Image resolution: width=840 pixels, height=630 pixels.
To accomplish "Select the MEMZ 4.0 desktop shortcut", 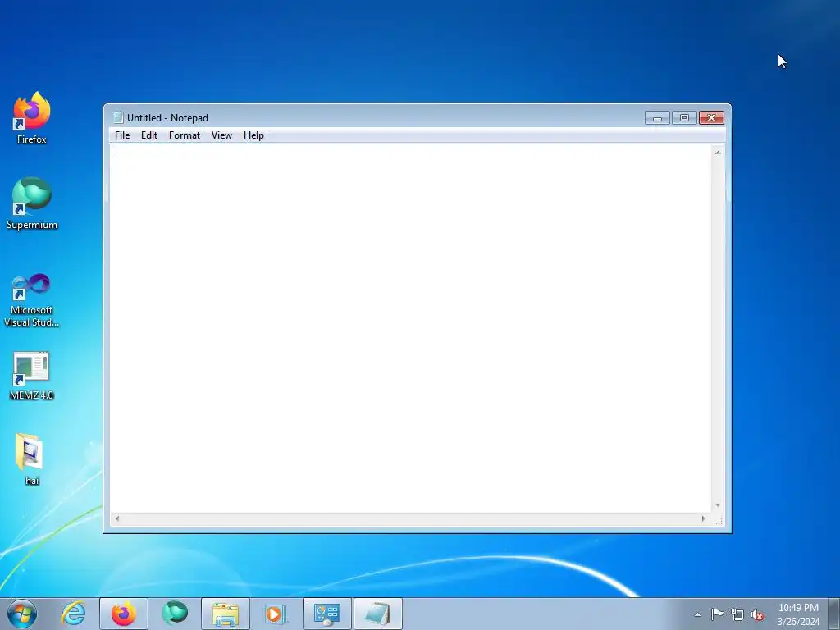I will (x=32, y=376).
